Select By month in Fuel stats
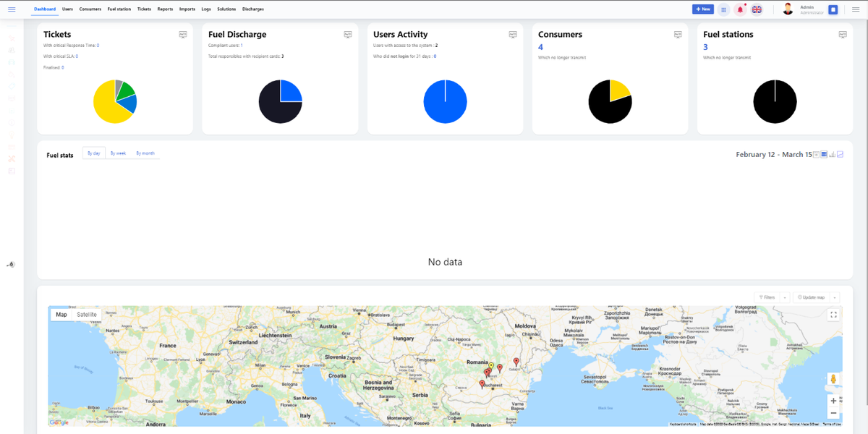 click(x=145, y=153)
